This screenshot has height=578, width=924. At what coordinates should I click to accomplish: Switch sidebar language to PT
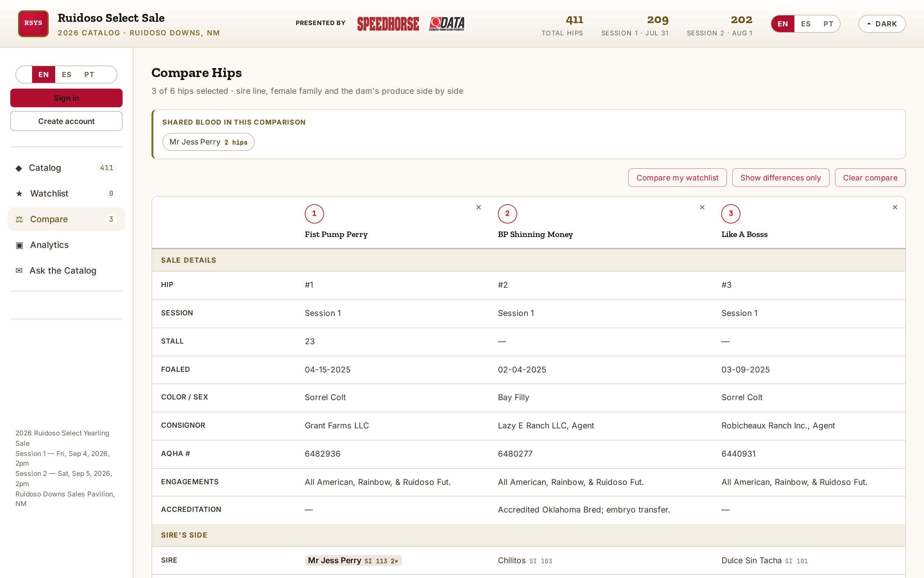[89, 74]
